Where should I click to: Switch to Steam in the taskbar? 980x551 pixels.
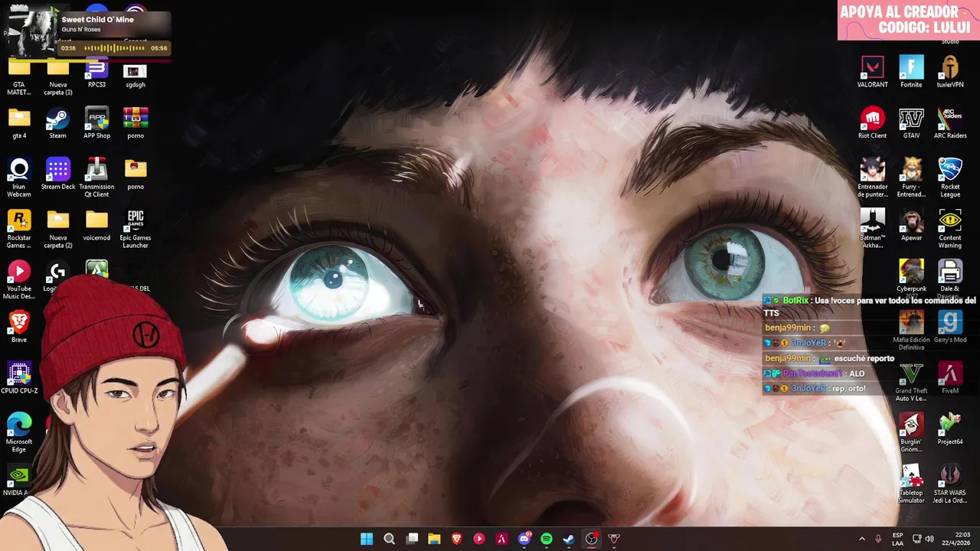click(569, 539)
